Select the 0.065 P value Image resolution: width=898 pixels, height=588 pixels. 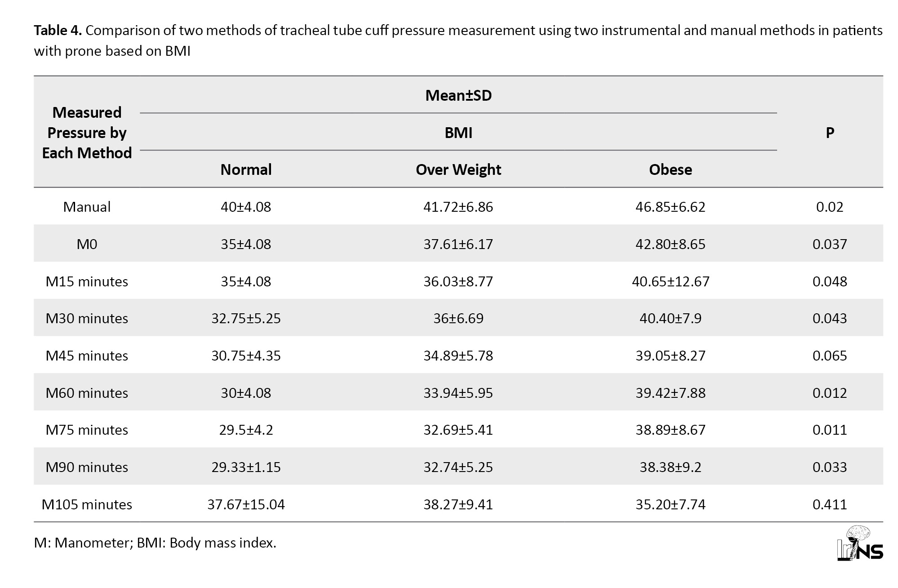[830, 356]
